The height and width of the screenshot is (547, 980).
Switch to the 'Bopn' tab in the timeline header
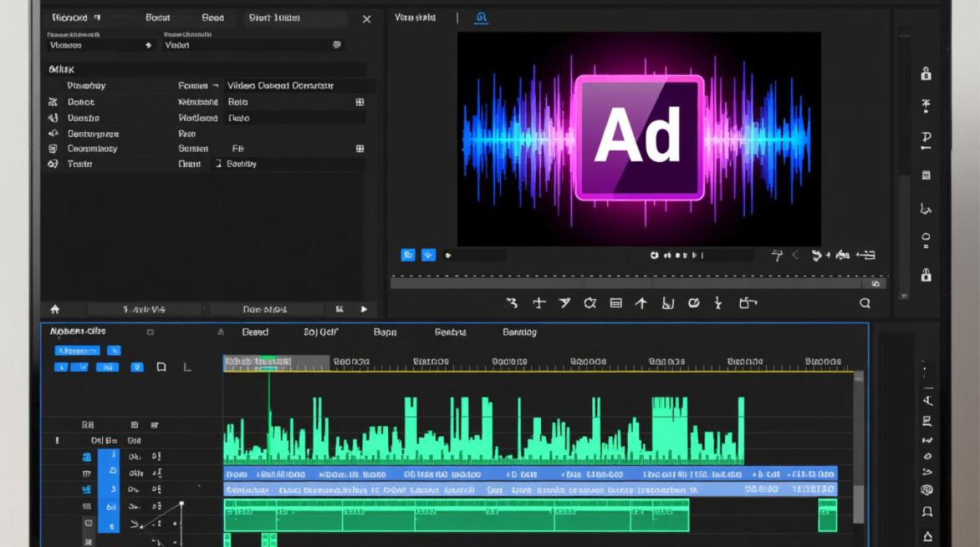pyautogui.click(x=385, y=332)
